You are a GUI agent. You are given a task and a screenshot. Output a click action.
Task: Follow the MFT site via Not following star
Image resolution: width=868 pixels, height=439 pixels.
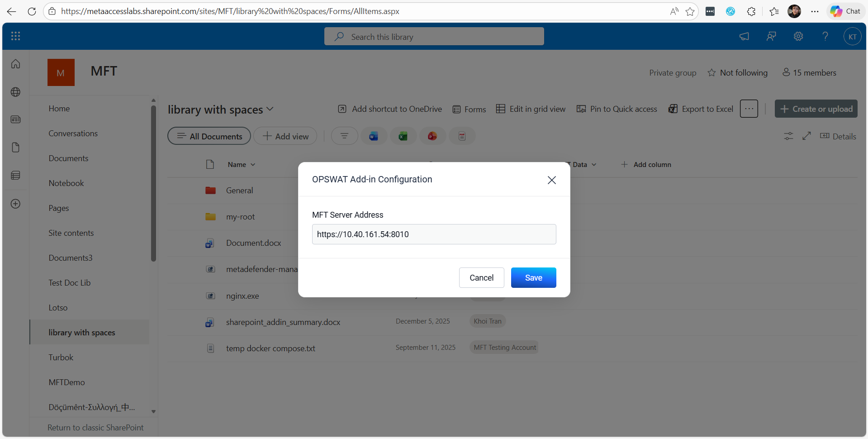coord(737,72)
